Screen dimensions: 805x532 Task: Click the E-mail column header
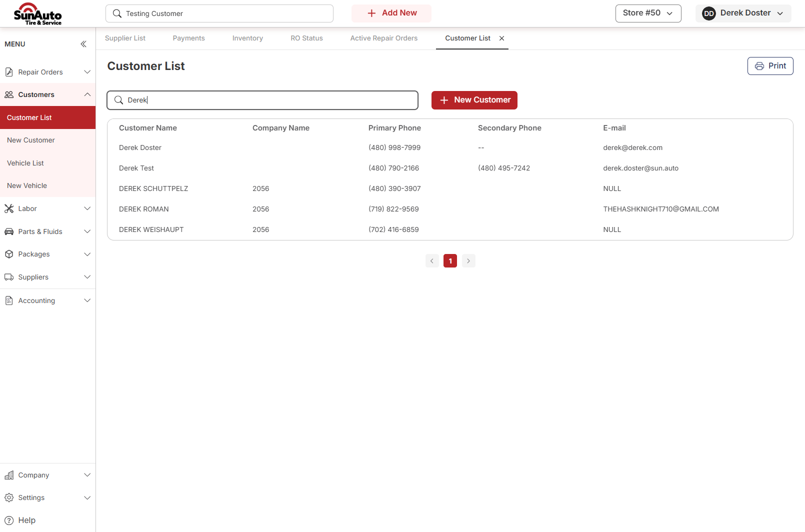pyautogui.click(x=614, y=128)
